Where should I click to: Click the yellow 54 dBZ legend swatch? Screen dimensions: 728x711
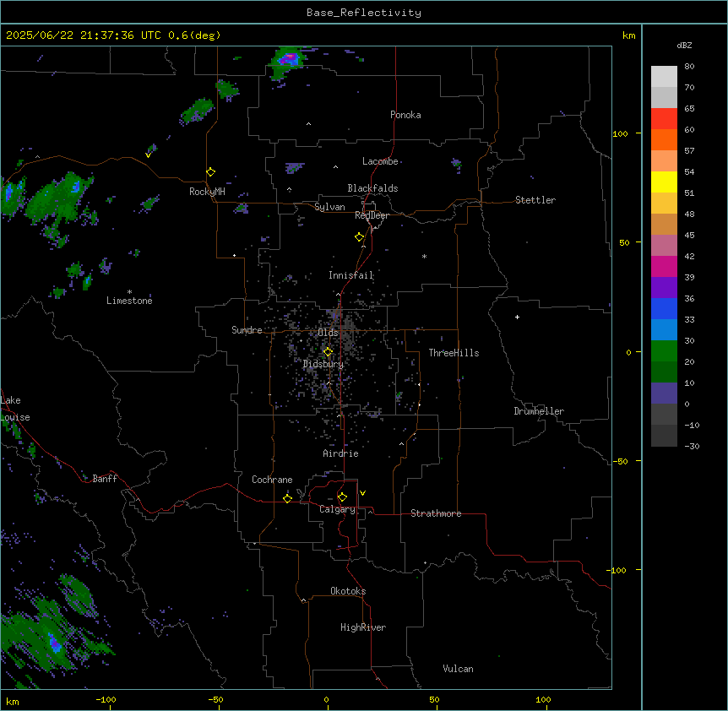coord(664,182)
